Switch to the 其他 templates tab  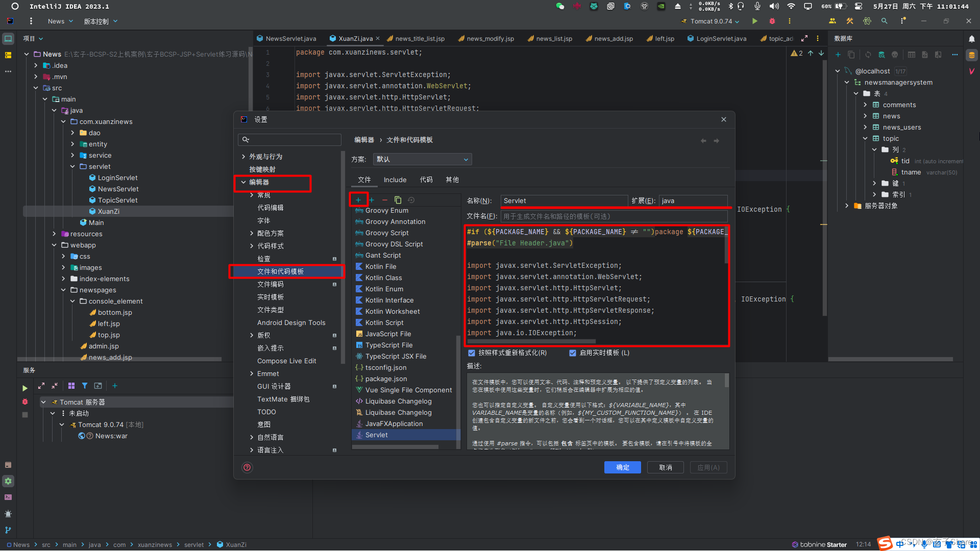point(452,180)
